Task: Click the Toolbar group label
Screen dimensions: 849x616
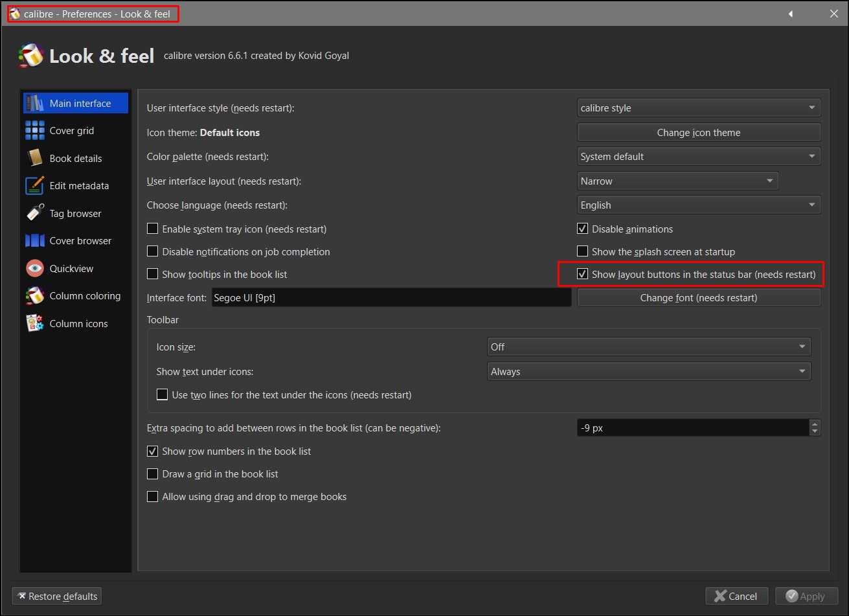Action: pyautogui.click(x=163, y=320)
